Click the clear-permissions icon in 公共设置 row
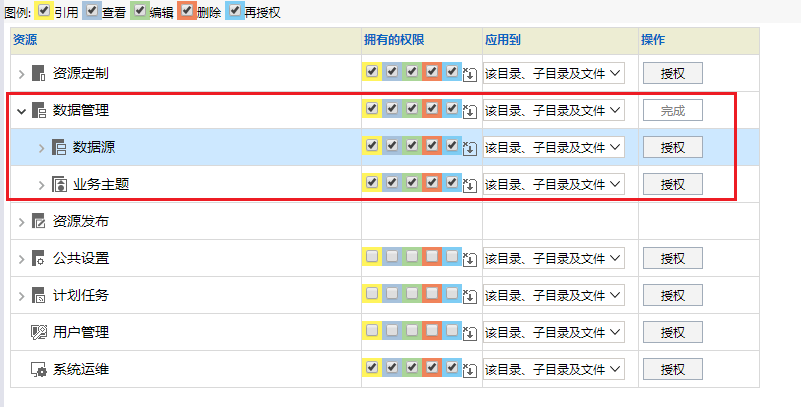This screenshot has width=801, height=407. (470, 259)
